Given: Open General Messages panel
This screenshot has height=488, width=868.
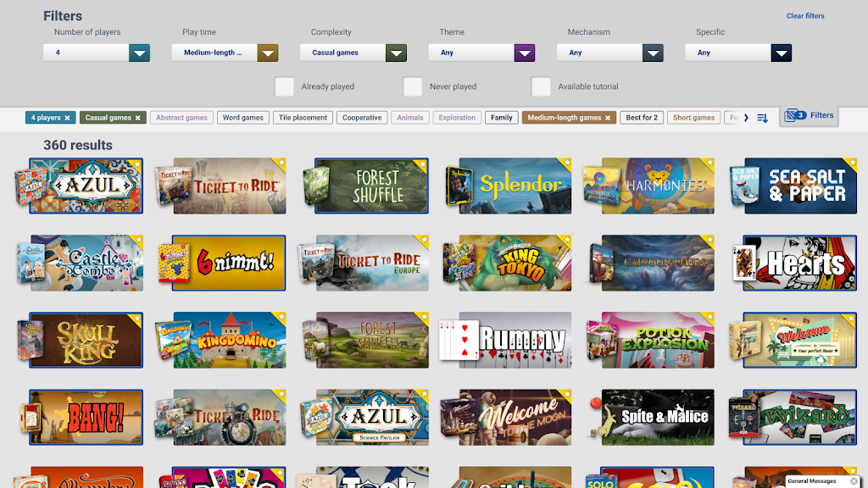Looking at the screenshot, I should coord(812,481).
